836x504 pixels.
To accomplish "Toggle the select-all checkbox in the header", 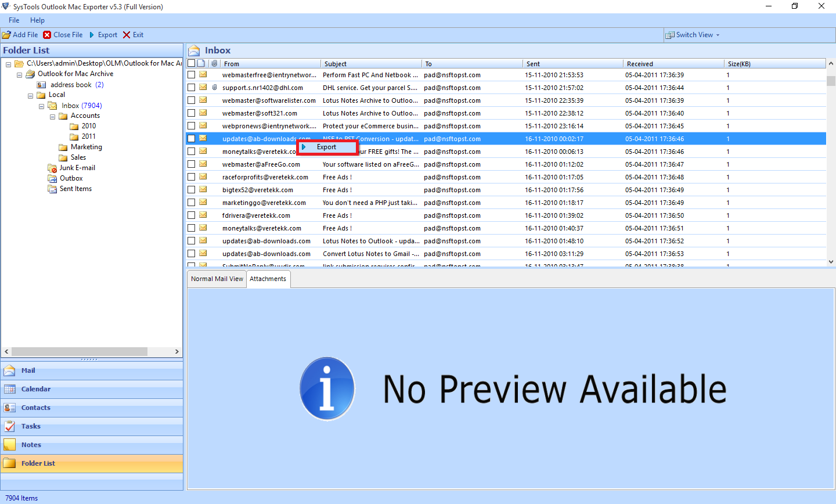I will (191, 63).
